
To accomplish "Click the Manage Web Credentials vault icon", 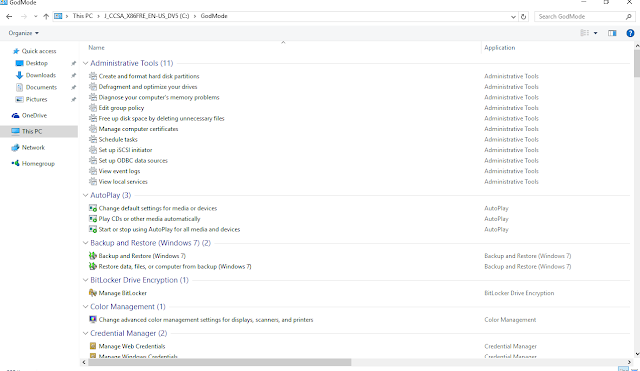I will [x=93, y=346].
